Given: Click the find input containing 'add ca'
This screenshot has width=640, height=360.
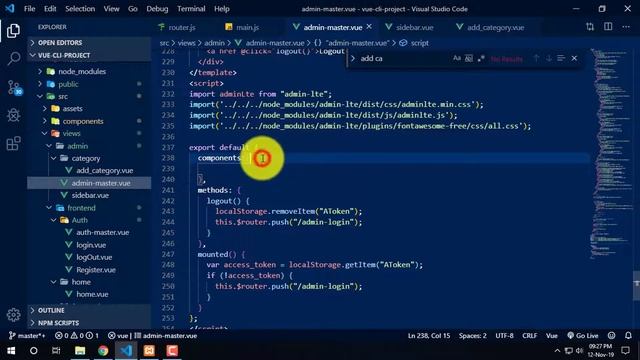Looking at the screenshot, I should tap(405, 58).
